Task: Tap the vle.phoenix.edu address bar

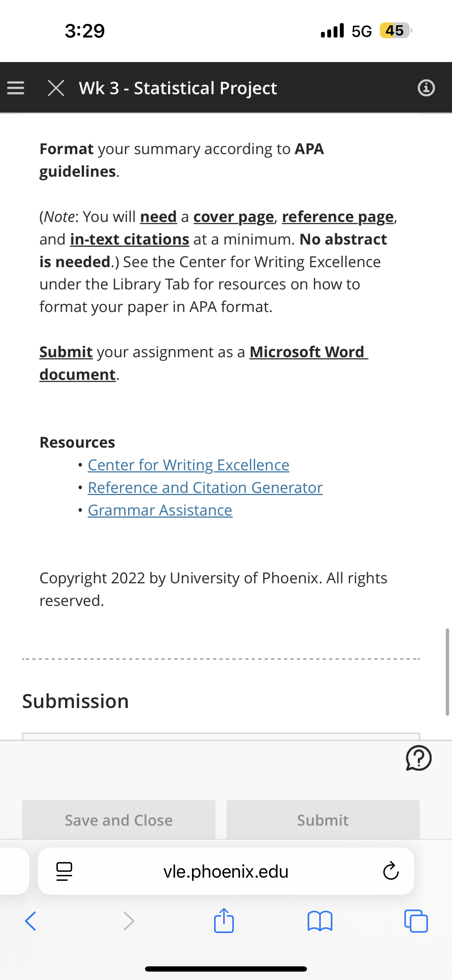Action: pos(226,871)
